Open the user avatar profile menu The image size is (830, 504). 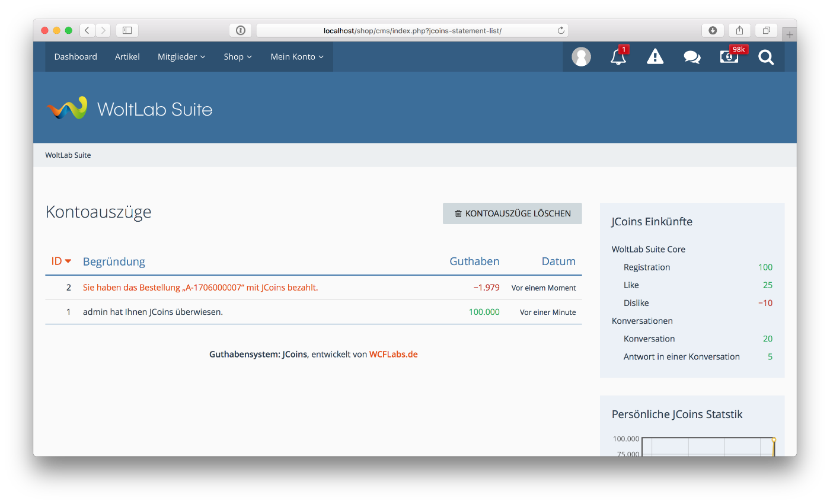[581, 57]
